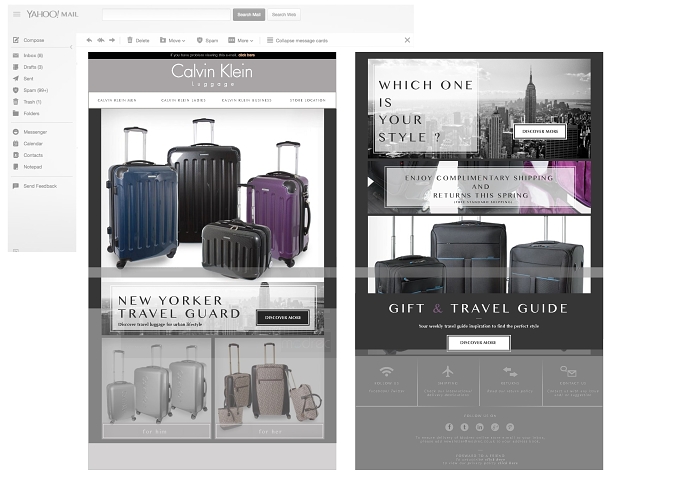This screenshot has width=680, height=481.
Task: Mark message as Spam via toolbar
Action: (x=207, y=40)
